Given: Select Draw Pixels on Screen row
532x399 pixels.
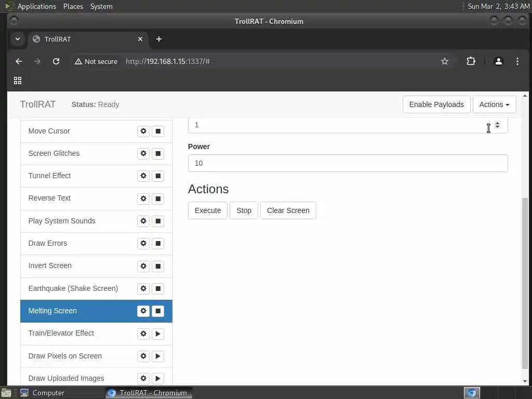Looking at the screenshot, I should click(96, 356).
